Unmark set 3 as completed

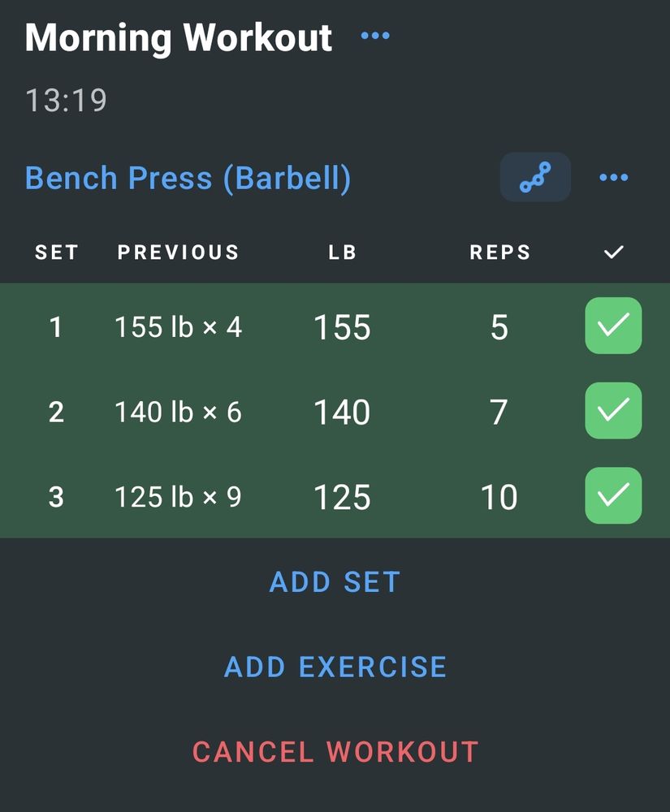click(x=614, y=495)
